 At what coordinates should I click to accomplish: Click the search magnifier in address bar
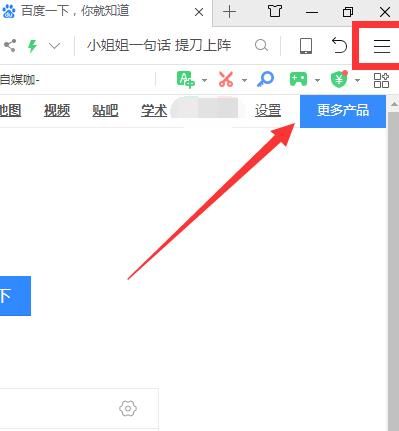(x=261, y=45)
